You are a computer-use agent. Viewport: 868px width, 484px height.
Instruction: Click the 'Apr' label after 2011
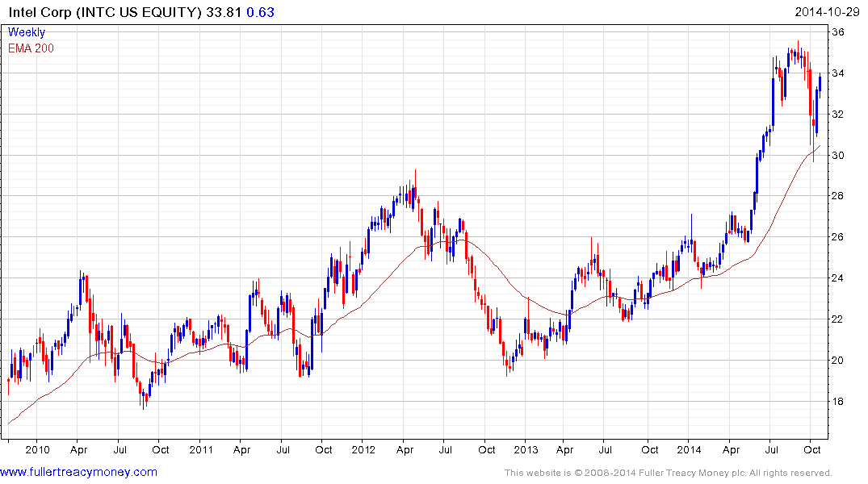(242, 450)
